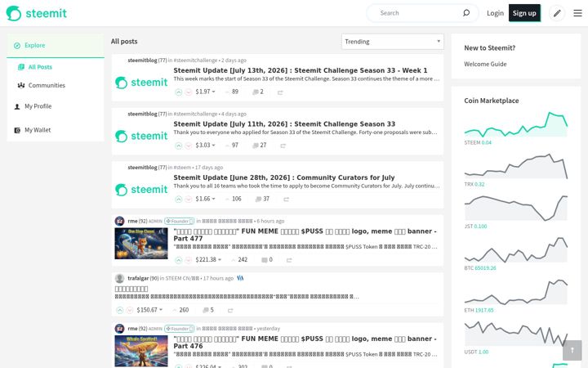
Task: Click the Explore compass icon
Action: point(17,46)
